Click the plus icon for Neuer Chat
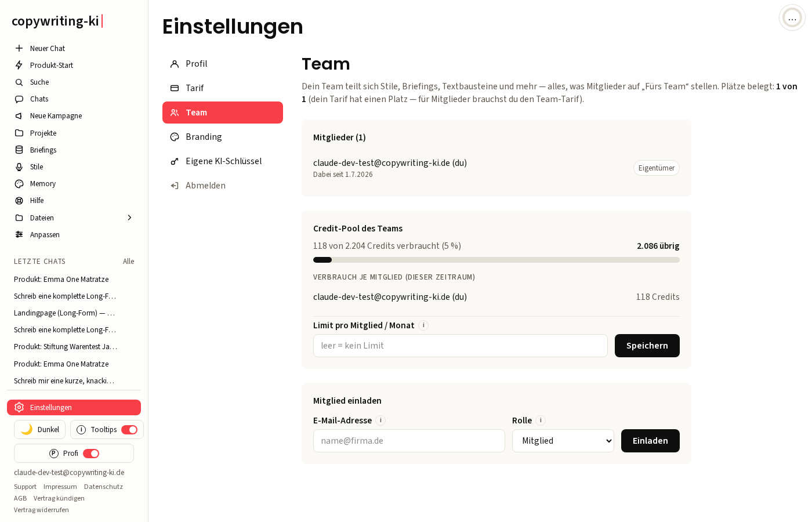 click(x=19, y=48)
